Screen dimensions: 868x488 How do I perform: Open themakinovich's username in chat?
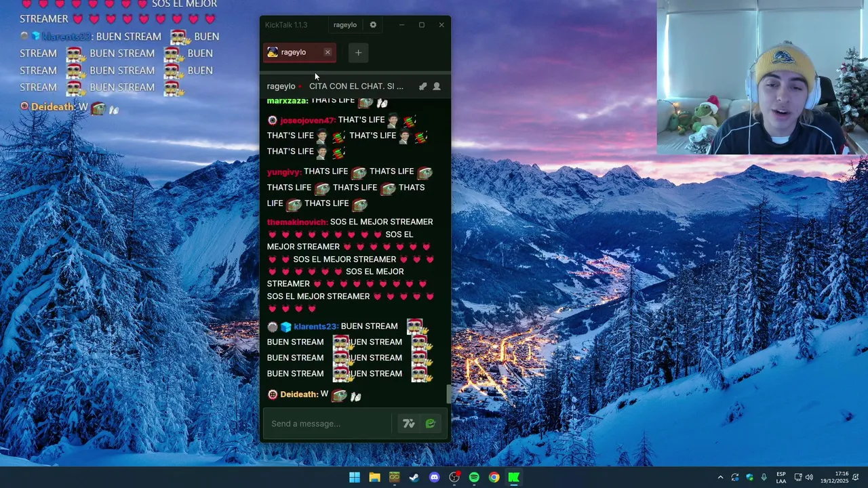297,222
